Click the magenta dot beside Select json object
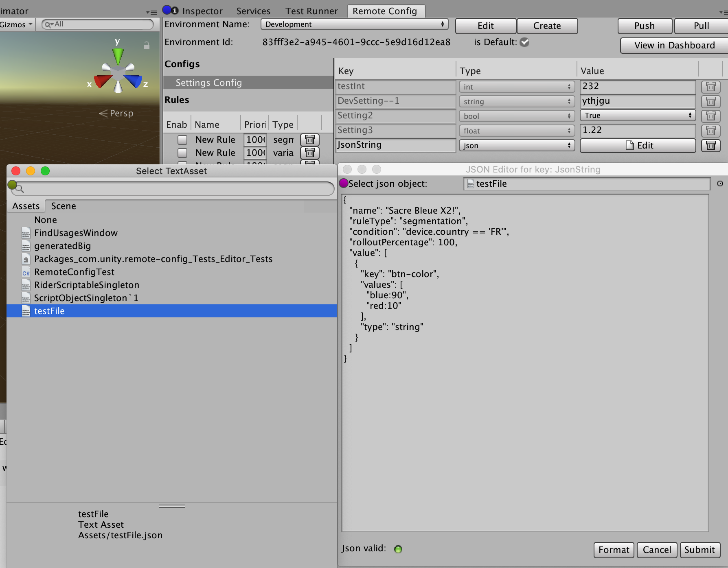The height and width of the screenshot is (568, 728). pos(344,184)
